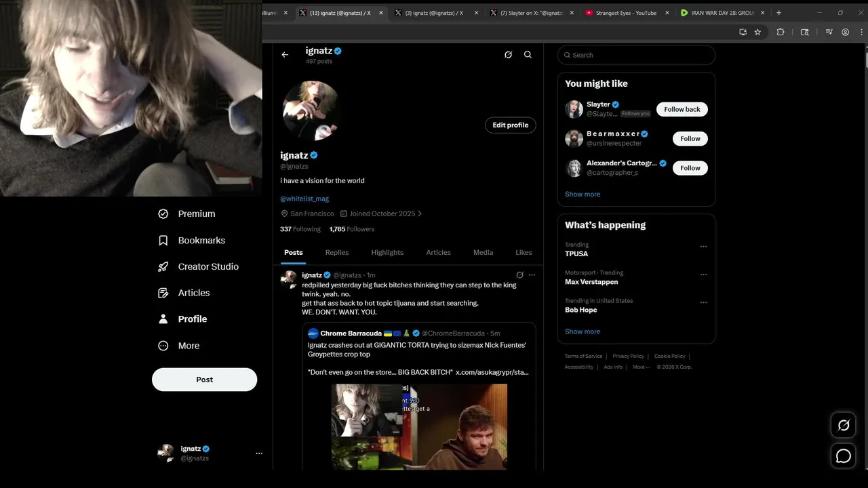View the 337 Following list

(300, 229)
